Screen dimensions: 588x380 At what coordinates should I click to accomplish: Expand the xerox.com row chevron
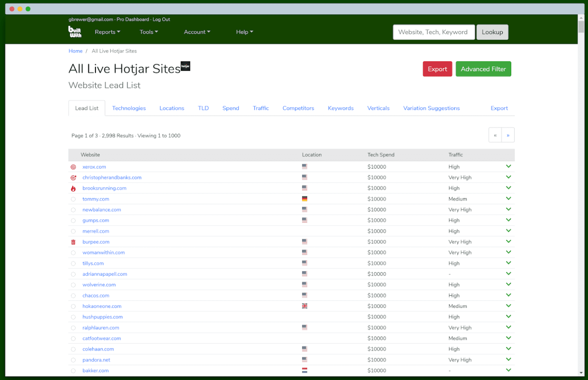coord(509,166)
